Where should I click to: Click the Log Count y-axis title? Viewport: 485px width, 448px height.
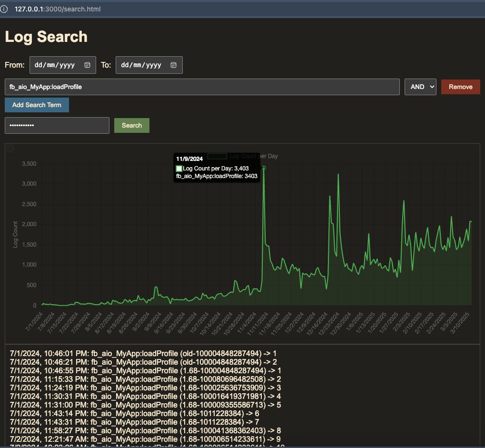(x=15, y=235)
